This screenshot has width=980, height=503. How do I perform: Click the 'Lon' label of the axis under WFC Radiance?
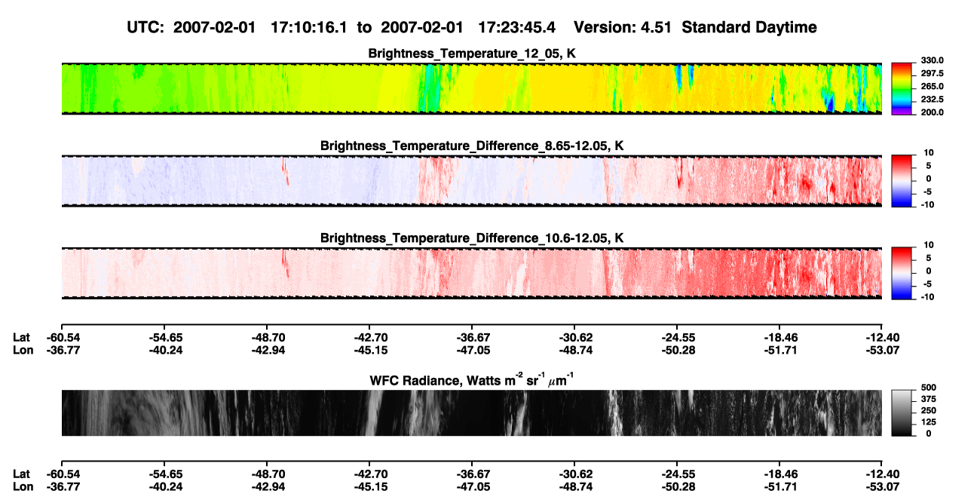point(23,486)
